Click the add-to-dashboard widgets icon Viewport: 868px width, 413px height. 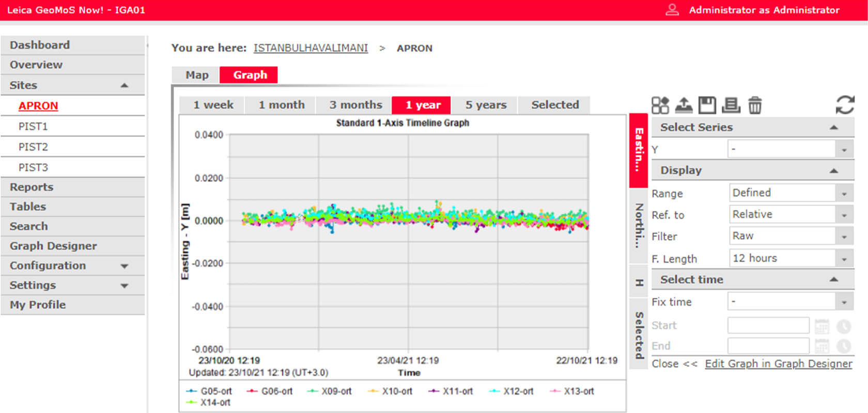660,105
